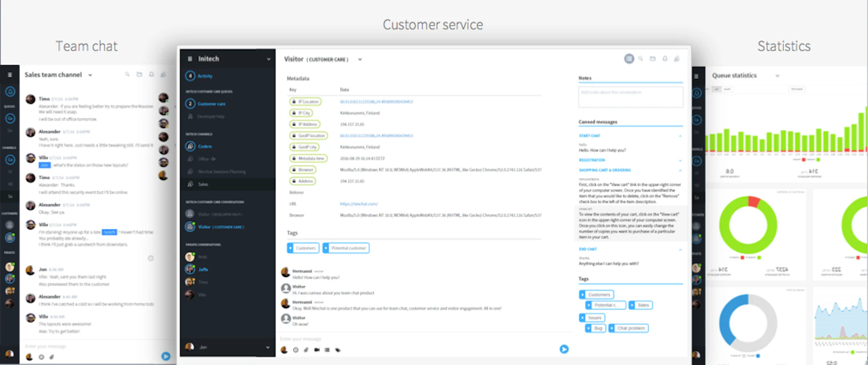Toggle the Chat problem tag
868x365 pixels.
(x=628, y=328)
